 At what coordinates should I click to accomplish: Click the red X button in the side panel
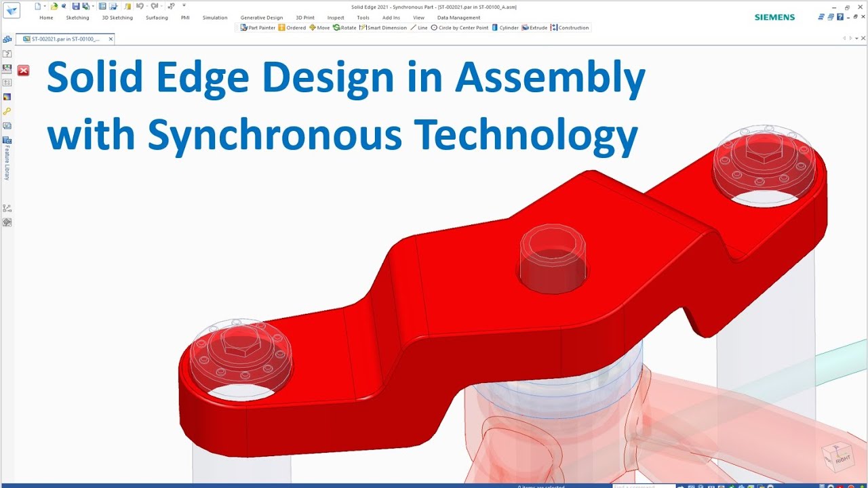(24, 70)
